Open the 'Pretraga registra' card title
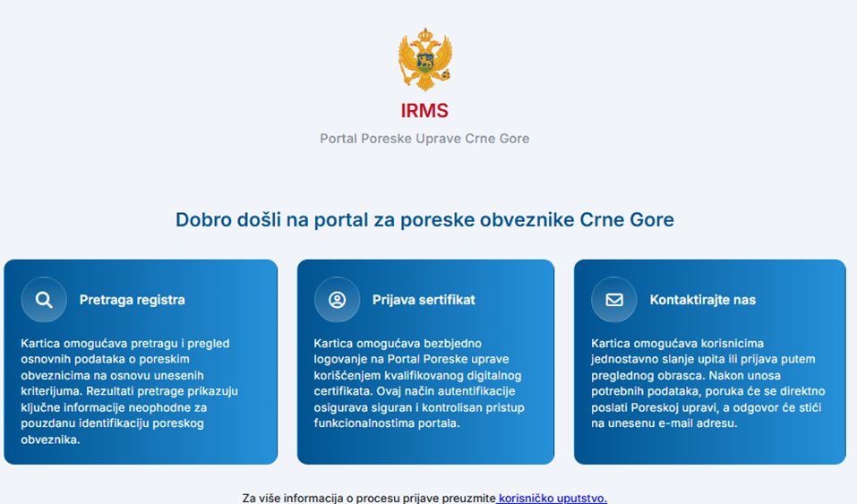This screenshot has width=857, height=504. pyautogui.click(x=132, y=300)
